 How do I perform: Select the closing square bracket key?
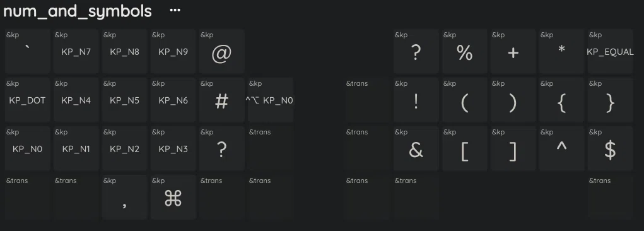click(513, 148)
